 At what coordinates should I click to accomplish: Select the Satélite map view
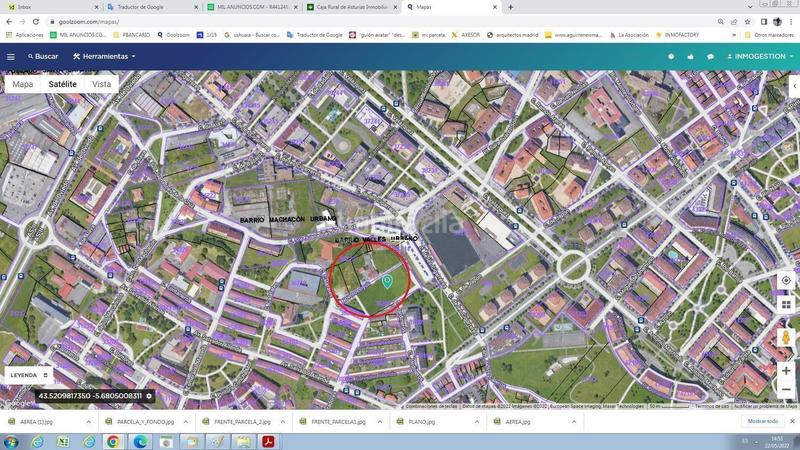point(62,84)
